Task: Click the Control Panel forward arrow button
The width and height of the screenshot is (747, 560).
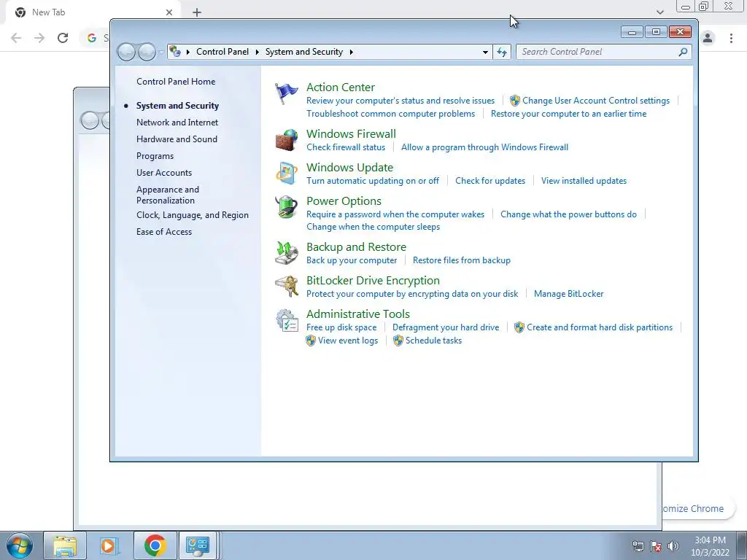Action: 147,52
